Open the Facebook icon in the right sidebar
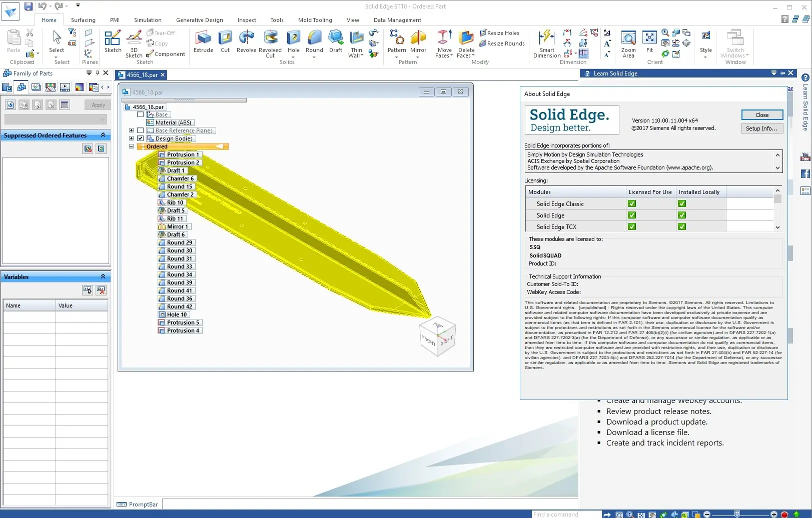812x518 pixels. (x=805, y=174)
